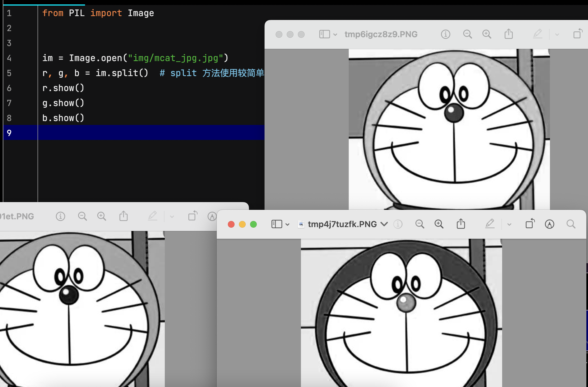Click info button in 1et.PNG window
This screenshot has height=387, width=588.
click(60, 216)
